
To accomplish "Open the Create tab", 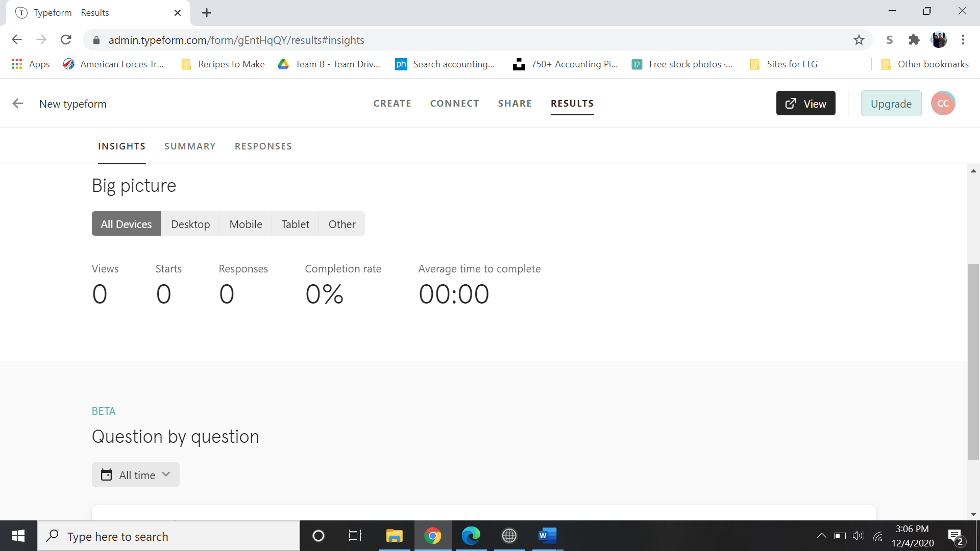I will point(392,104).
